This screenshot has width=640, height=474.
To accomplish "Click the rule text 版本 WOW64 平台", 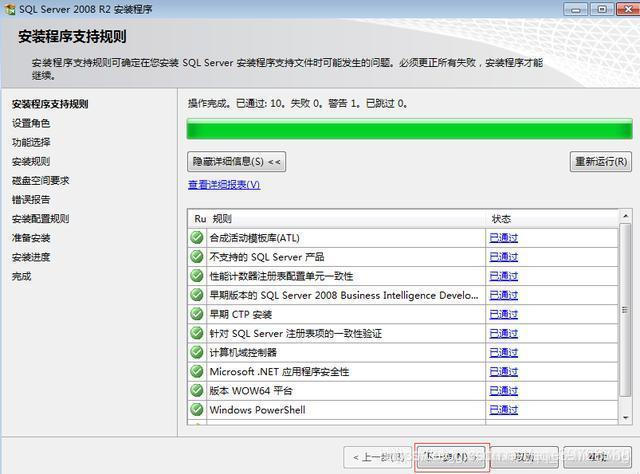I will coord(251,391).
